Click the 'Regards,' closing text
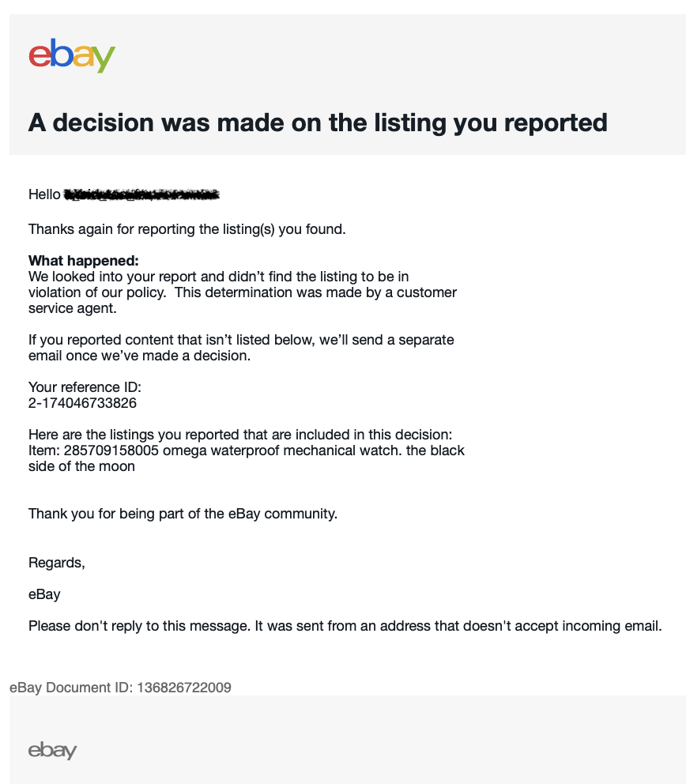686x784 pixels. (x=56, y=563)
